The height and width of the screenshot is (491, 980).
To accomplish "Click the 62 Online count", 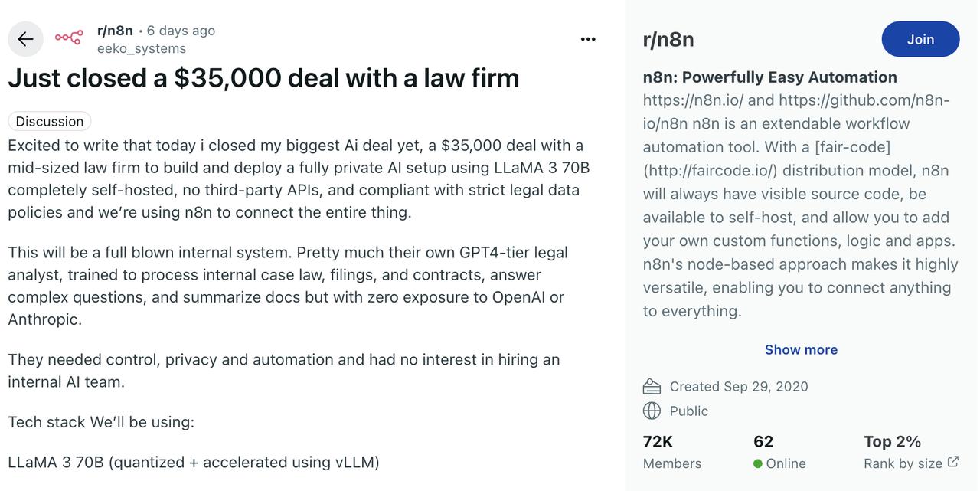I will click(779, 452).
